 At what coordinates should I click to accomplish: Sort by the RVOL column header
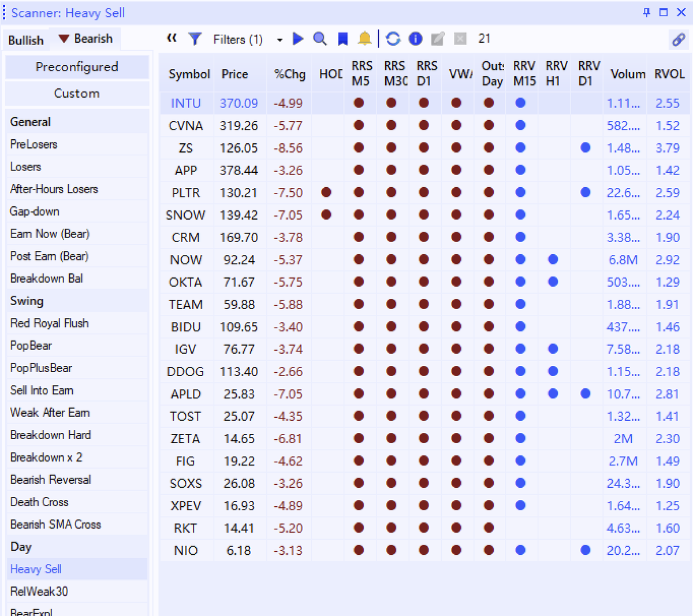point(669,74)
